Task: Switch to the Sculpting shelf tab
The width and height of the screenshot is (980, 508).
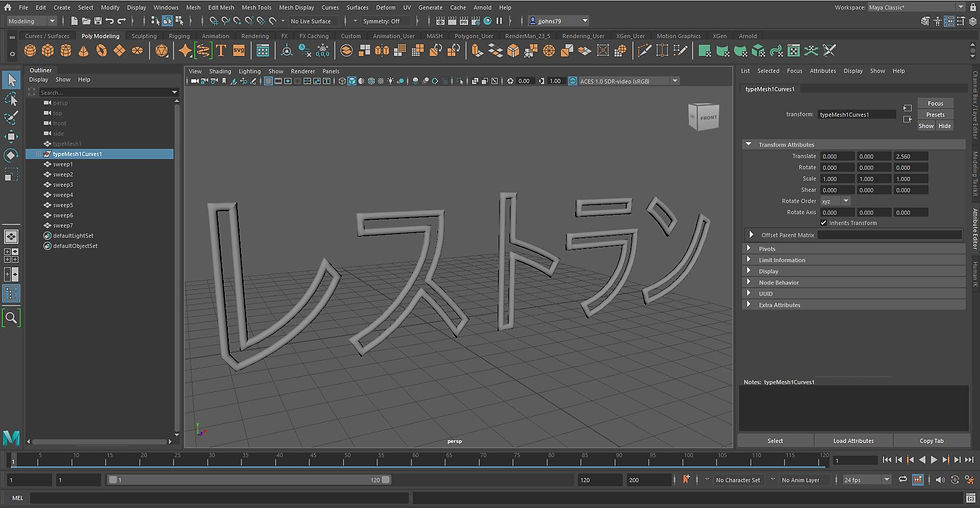Action: pyautogui.click(x=144, y=36)
